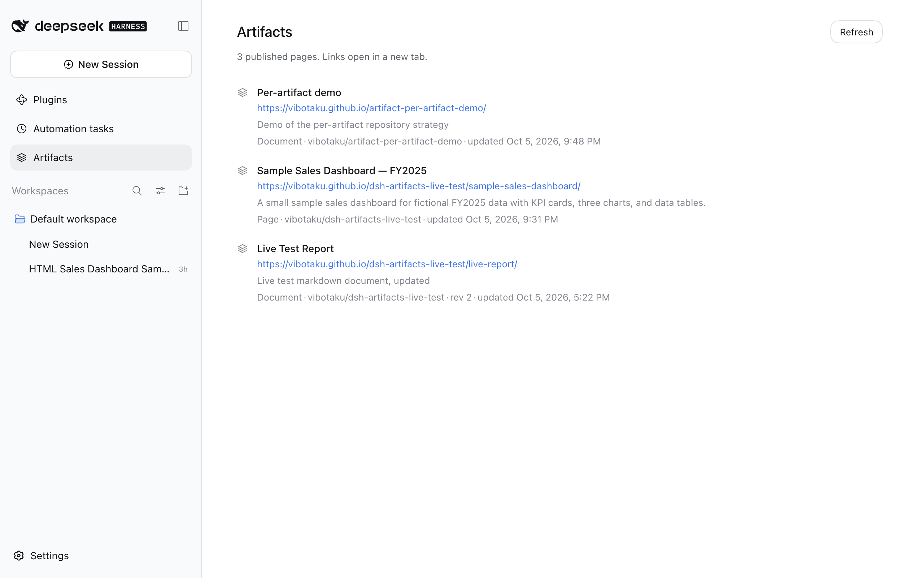Screen dimensions: 924x578
Task: Click the Automation tasks clock icon
Action: tap(22, 129)
